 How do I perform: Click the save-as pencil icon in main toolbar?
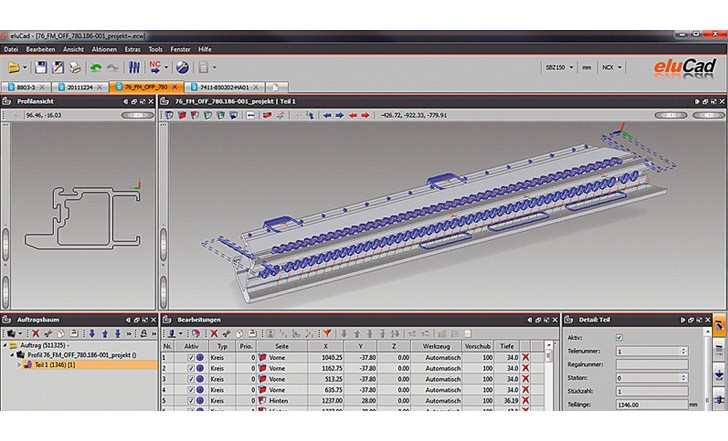point(58,67)
